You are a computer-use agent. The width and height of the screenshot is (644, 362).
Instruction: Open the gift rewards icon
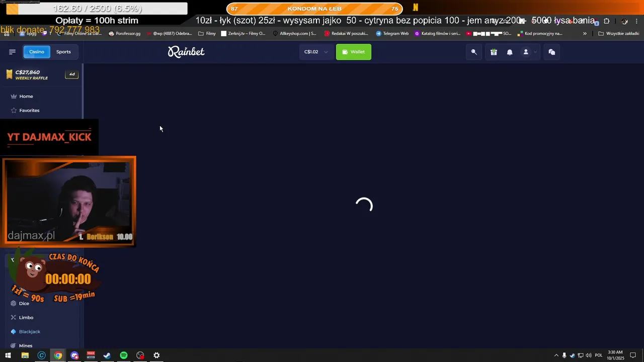(494, 52)
